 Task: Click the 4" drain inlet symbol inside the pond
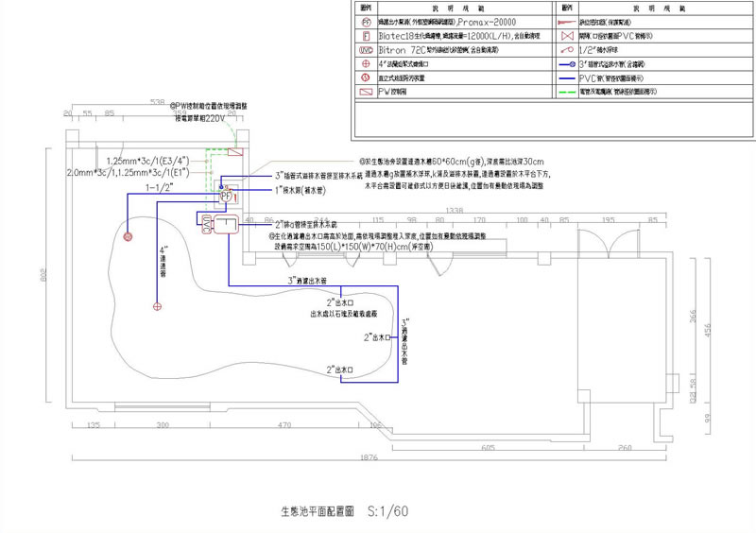coord(157,306)
